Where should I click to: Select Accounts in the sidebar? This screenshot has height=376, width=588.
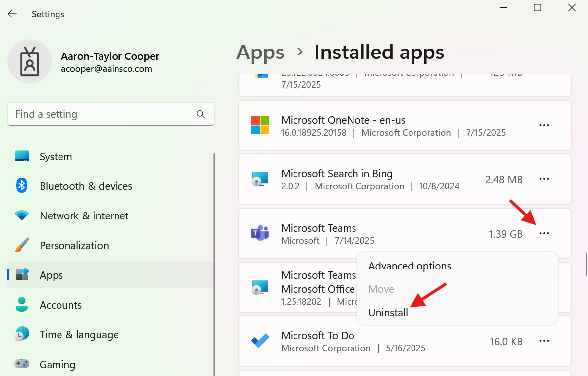tap(60, 305)
